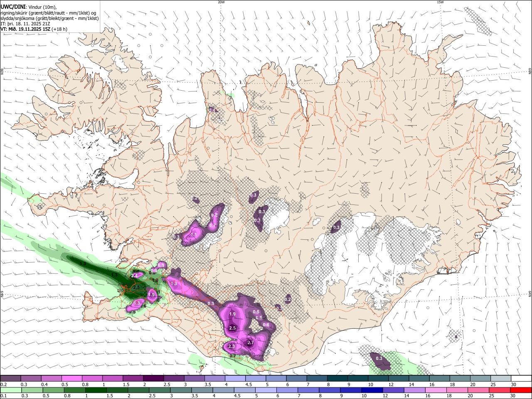Image resolution: width=532 pixels, height=399 pixels.
Task: Click the "0.3" value over the sea southeast of Iceland
Action: point(379,358)
